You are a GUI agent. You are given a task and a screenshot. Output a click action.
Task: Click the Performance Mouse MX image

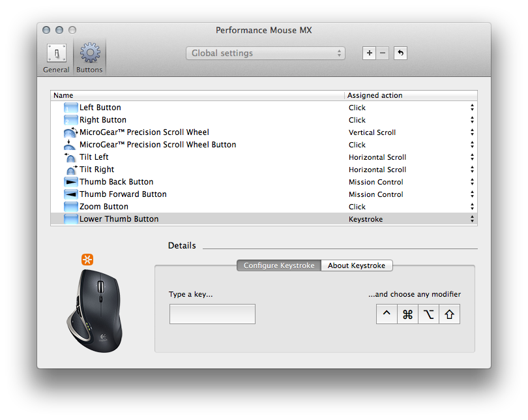pyautogui.click(x=95, y=310)
